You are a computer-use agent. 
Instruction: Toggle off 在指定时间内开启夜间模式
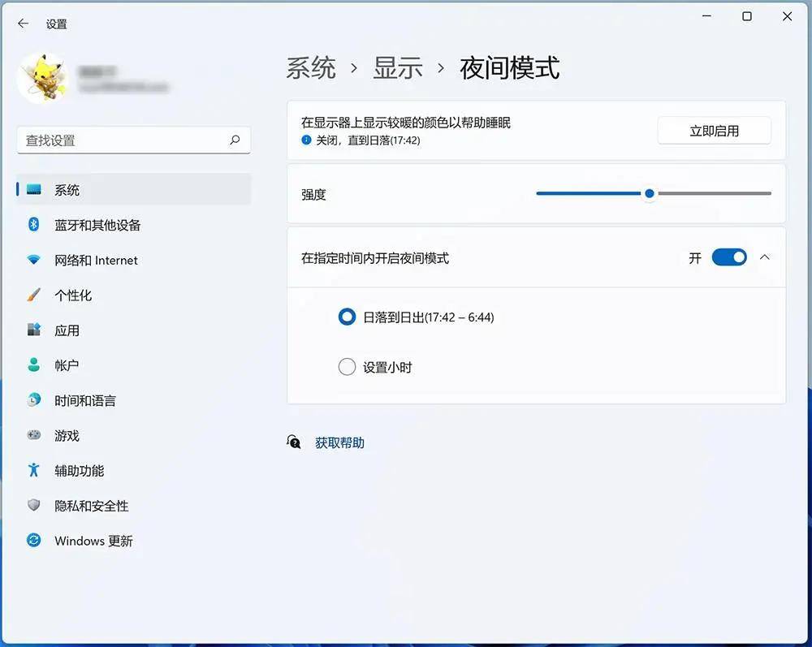[729, 257]
